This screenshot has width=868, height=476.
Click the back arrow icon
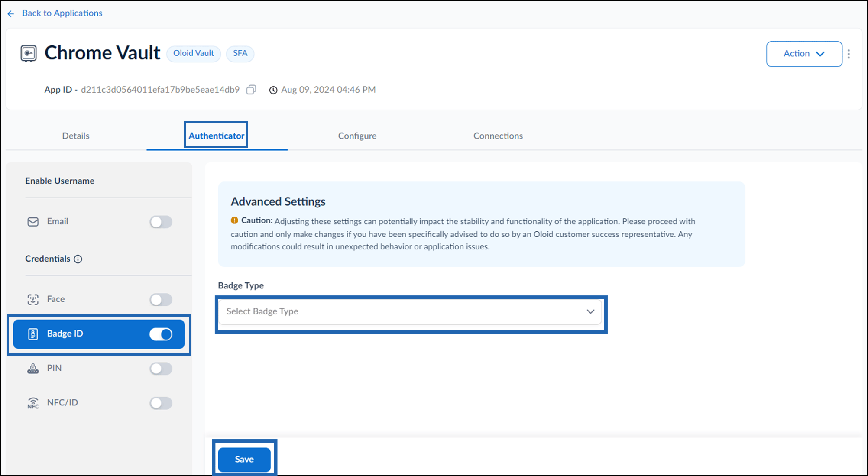(11, 14)
